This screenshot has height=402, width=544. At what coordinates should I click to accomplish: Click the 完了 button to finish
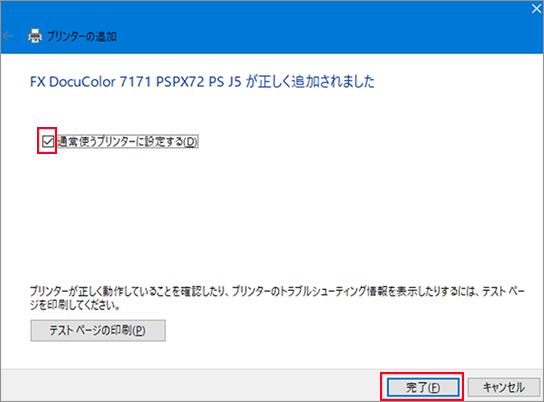(423, 387)
